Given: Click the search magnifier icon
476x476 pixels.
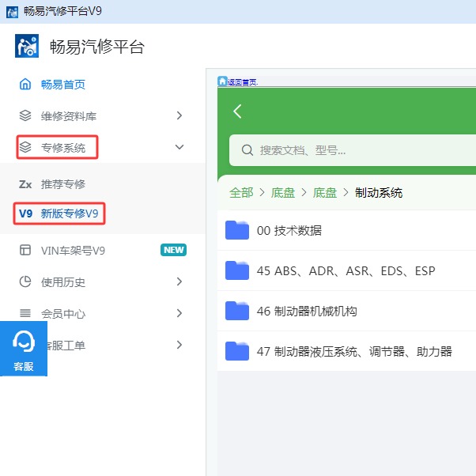Looking at the screenshot, I should click(247, 150).
